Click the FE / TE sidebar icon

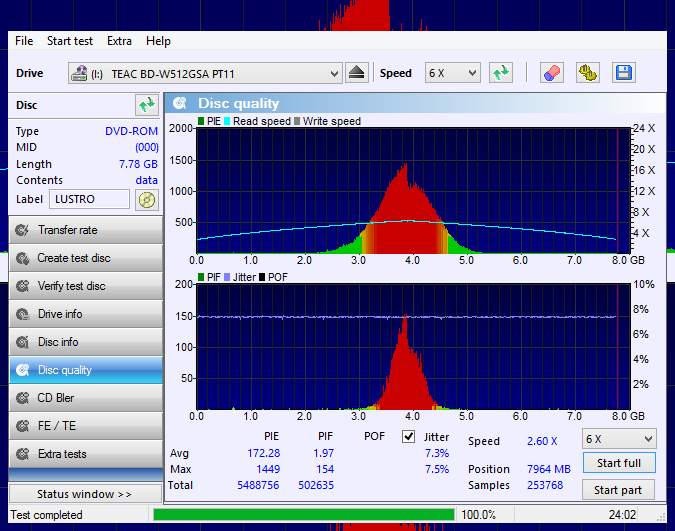click(x=22, y=426)
